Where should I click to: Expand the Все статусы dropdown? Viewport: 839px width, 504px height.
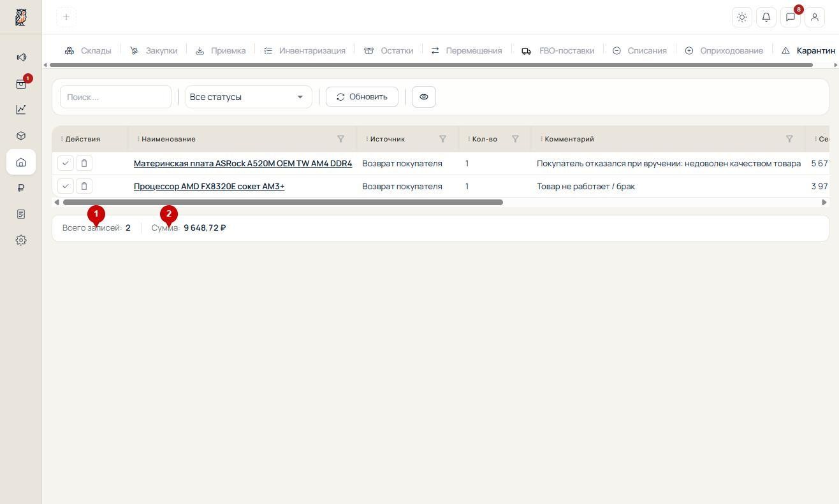[x=249, y=97]
